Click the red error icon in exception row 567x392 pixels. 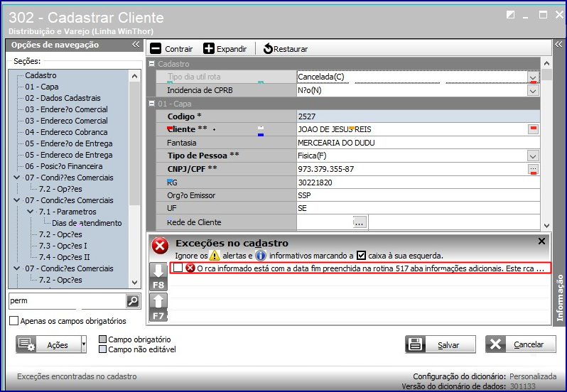click(190, 268)
